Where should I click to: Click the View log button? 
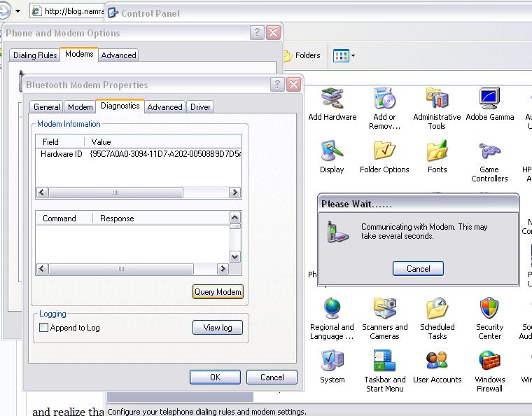pyautogui.click(x=218, y=328)
